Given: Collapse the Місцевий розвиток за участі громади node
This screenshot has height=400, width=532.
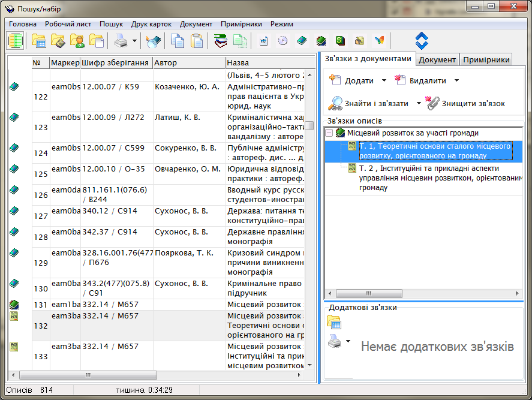Looking at the screenshot, I should [x=329, y=133].
